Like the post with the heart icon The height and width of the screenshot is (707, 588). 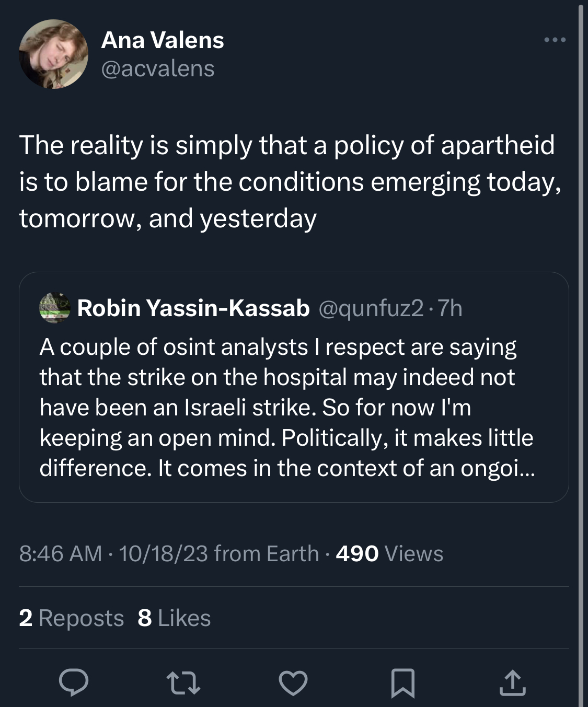pyautogui.click(x=293, y=682)
